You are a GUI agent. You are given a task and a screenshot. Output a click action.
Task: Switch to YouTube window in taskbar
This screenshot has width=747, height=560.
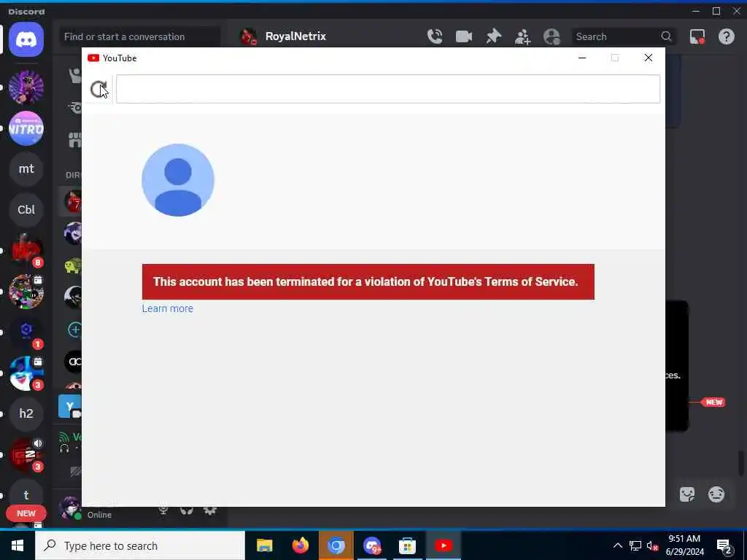[443, 545]
